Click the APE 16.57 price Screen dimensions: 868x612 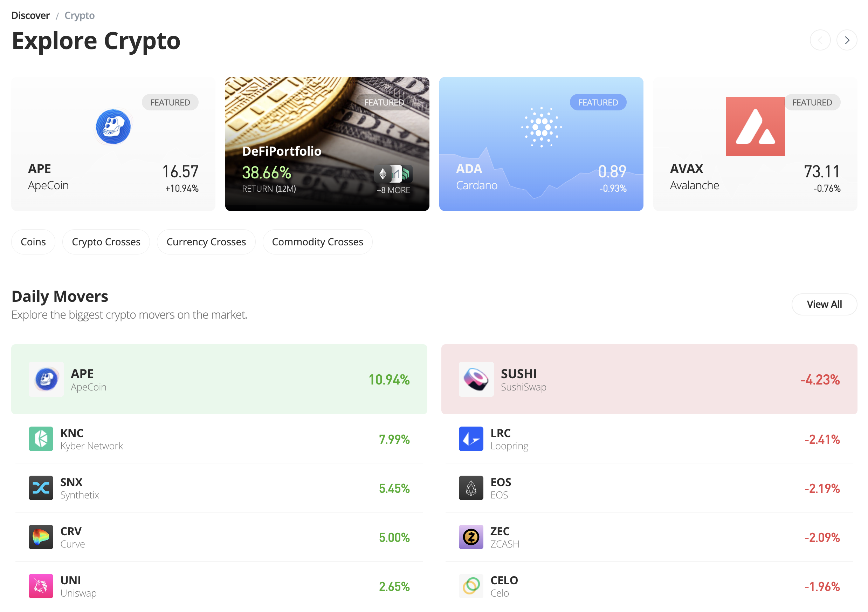pos(180,172)
